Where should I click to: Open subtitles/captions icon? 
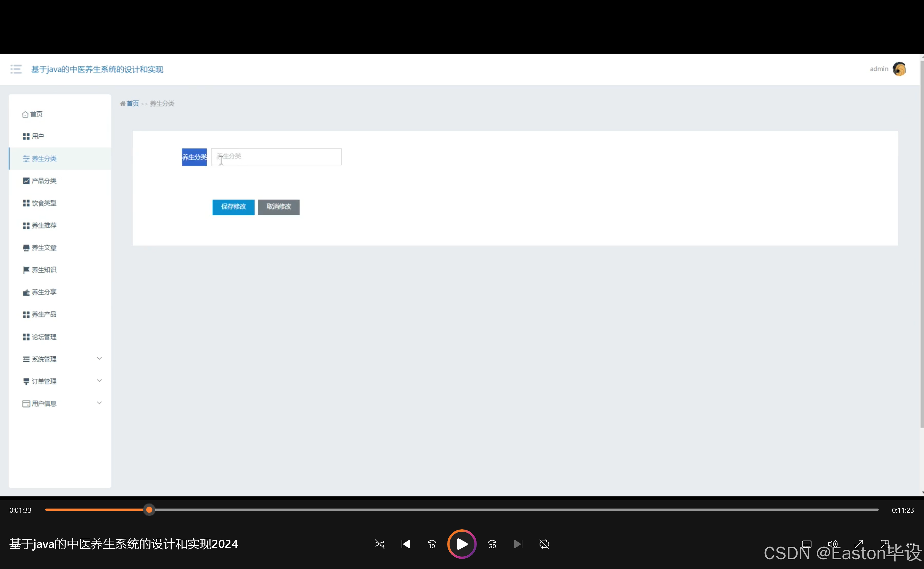click(x=807, y=544)
